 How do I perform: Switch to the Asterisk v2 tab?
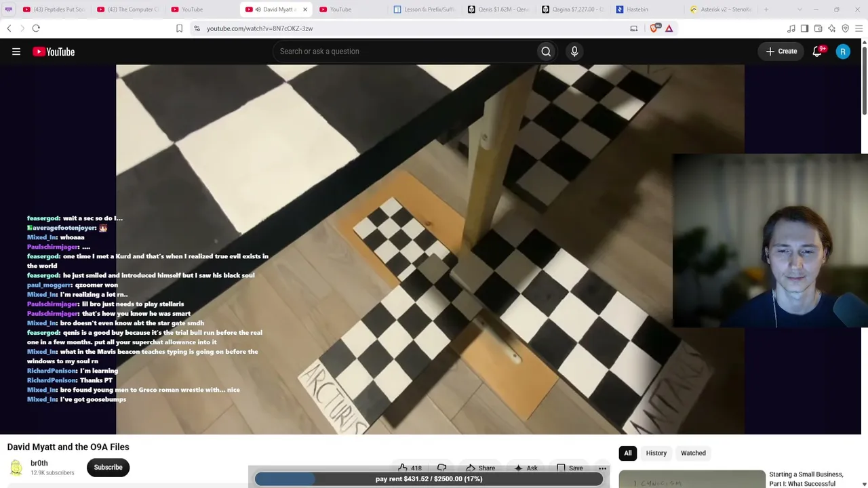[x=721, y=9]
